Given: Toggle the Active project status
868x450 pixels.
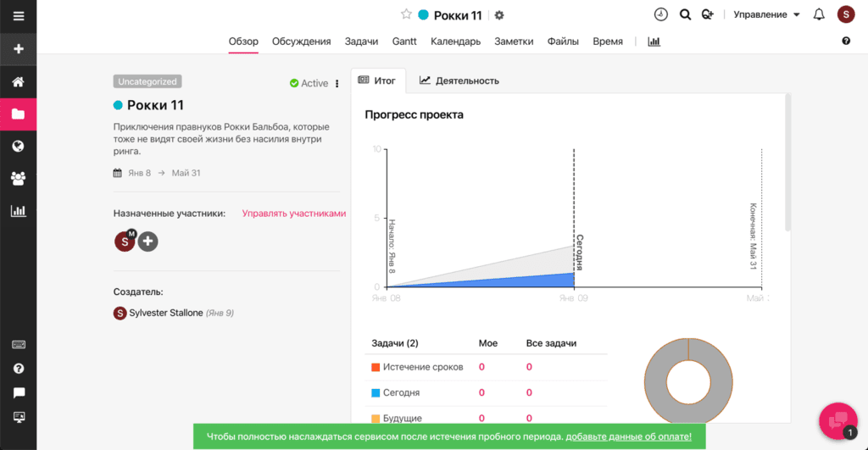Looking at the screenshot, I should (309, 83).
